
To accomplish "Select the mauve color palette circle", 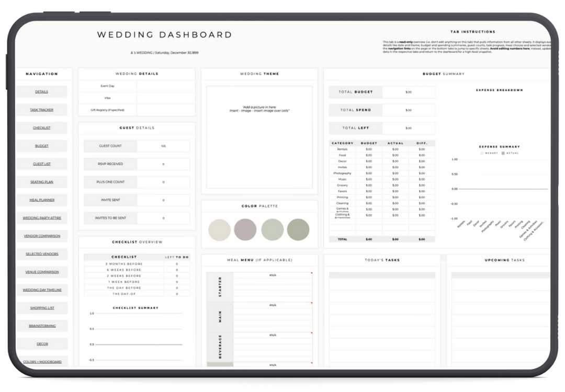I will click(245, 229).
